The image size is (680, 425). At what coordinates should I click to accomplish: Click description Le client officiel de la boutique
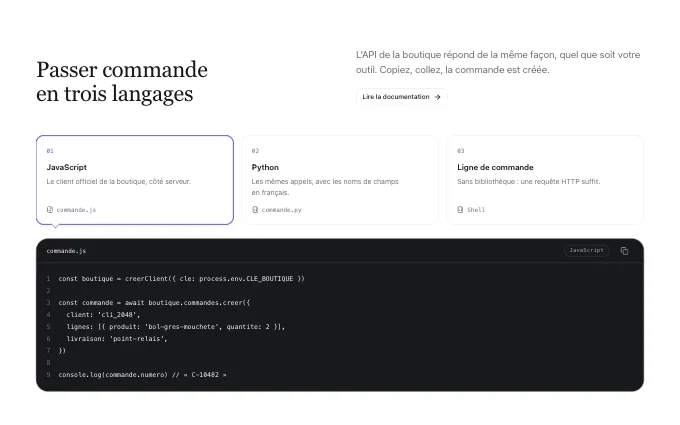point(118,181)
